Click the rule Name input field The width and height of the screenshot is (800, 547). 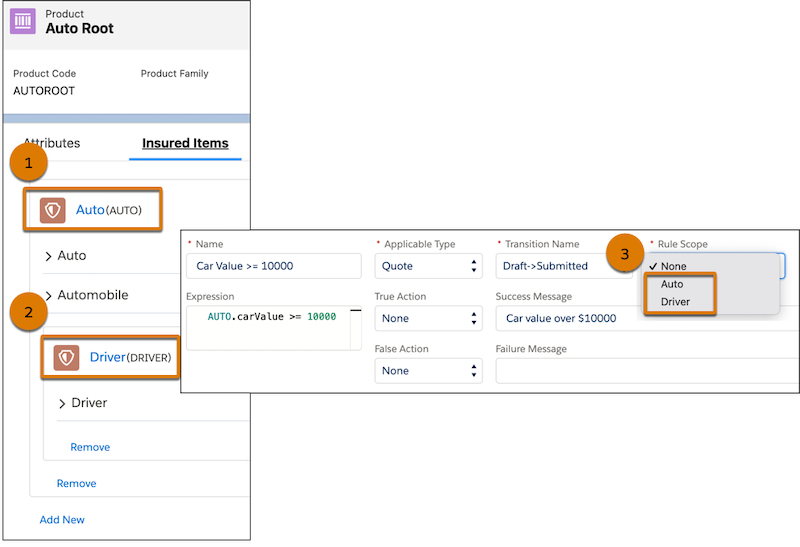pyautogui.click(x=274, y=266)
